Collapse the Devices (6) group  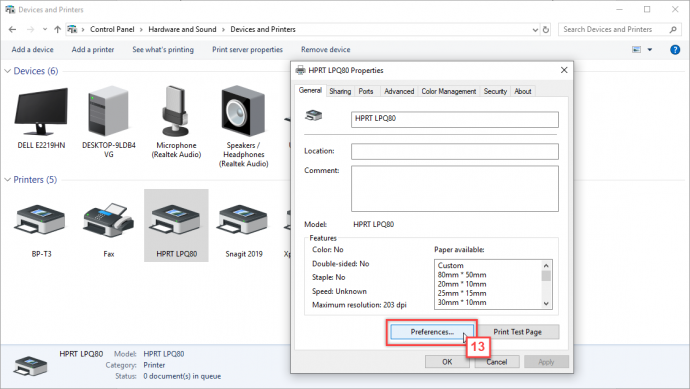pyautogui.click(x=7, y=71)
